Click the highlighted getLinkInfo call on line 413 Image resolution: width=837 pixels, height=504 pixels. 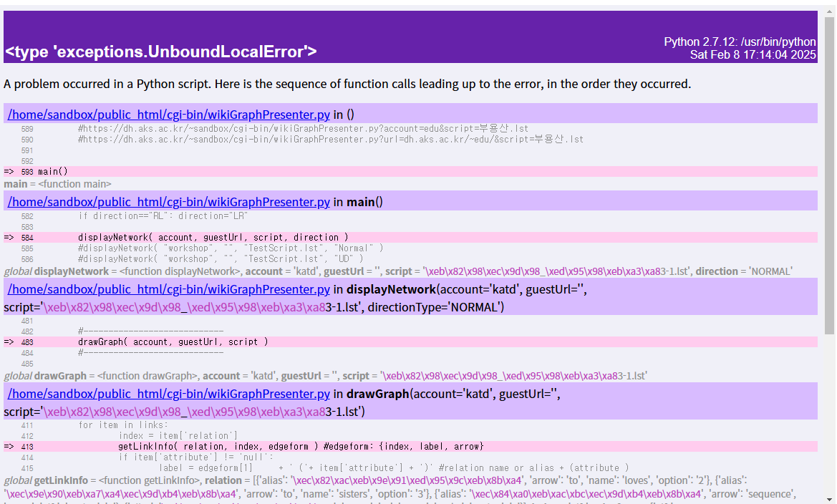tap(301, 446)
